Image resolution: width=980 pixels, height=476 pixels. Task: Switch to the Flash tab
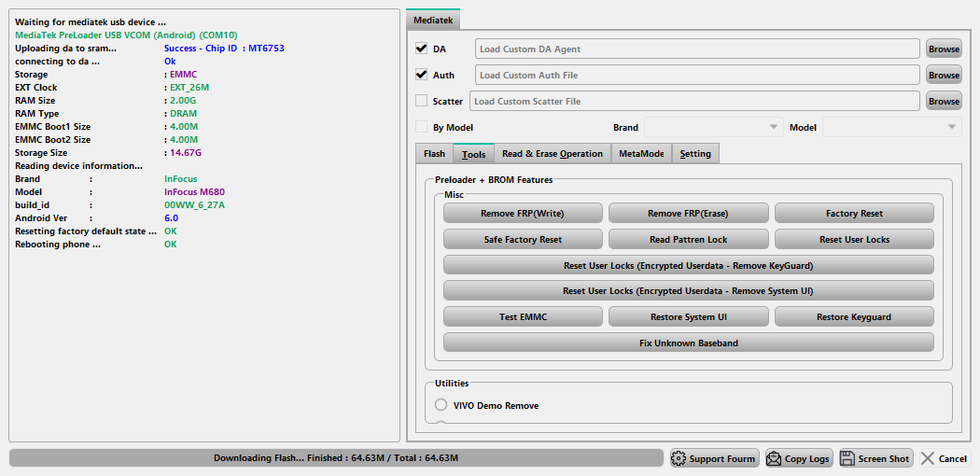click(x=434, y=154)
